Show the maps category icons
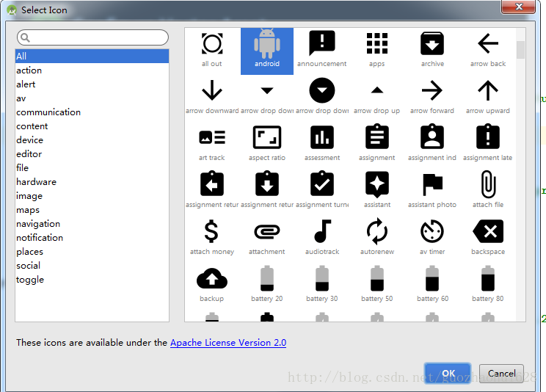The width and height of the screenshot is (546, 392). click(x=92, y=210)
